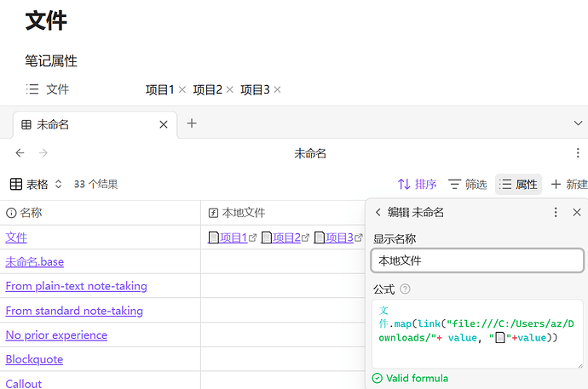Viewport: 588px width, 389px height.
Task: Remove the 项目2 property value
Action: pyautogui.click(x=229, y=90)
